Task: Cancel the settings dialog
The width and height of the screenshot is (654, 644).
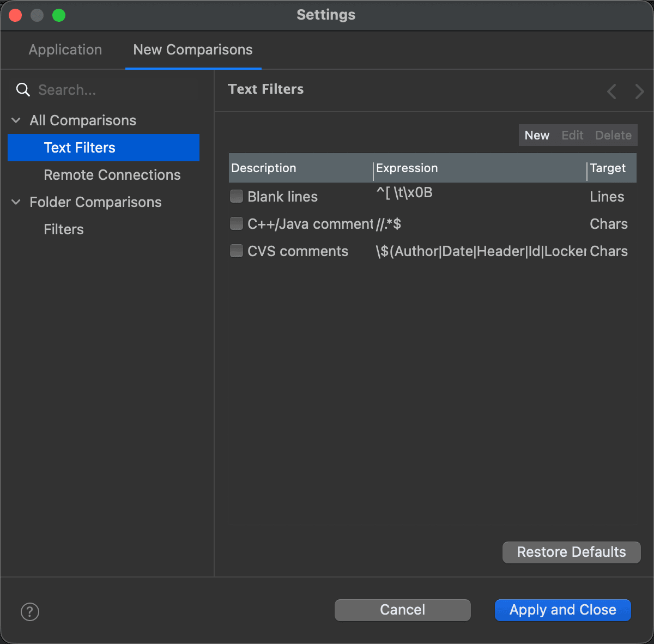Action: coord(403,610)
